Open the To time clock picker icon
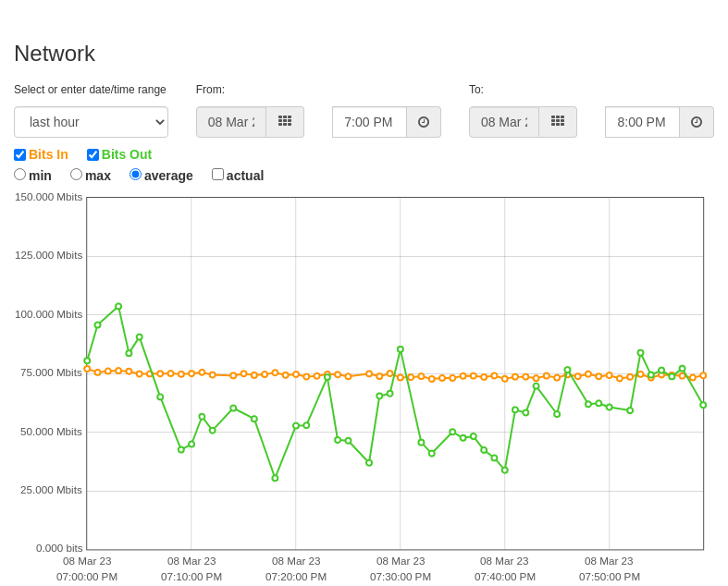 (697, 122)
